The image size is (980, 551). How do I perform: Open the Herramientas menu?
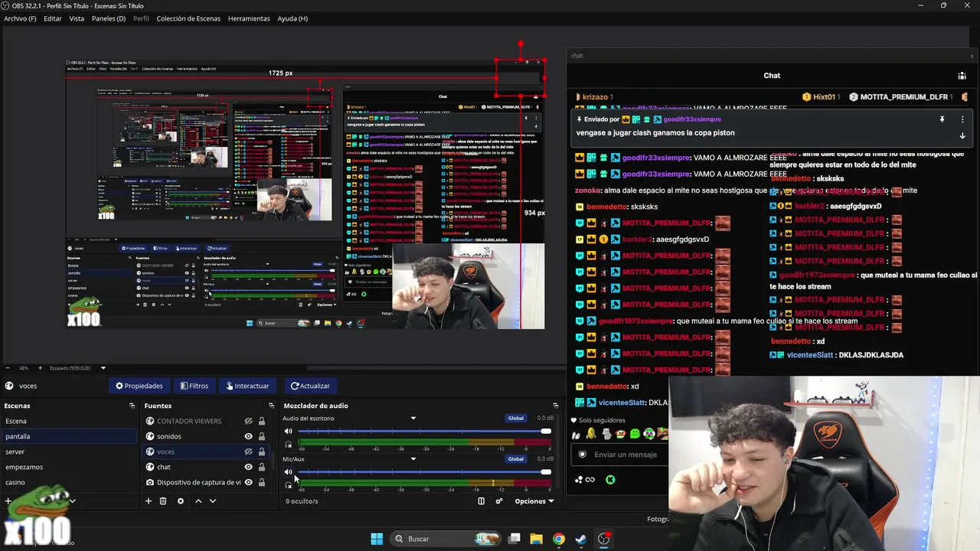(x=249, y=18)
